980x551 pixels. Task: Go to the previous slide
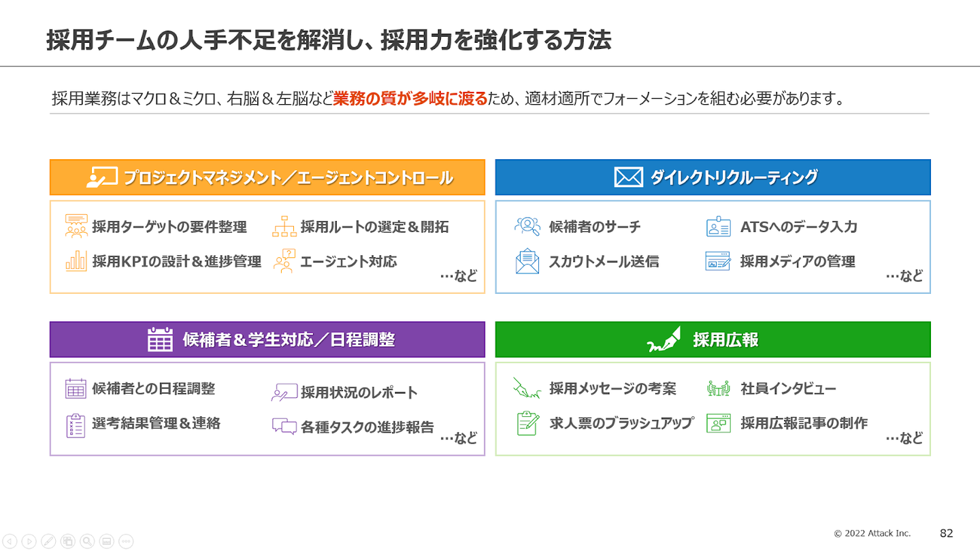click(10, 541)
